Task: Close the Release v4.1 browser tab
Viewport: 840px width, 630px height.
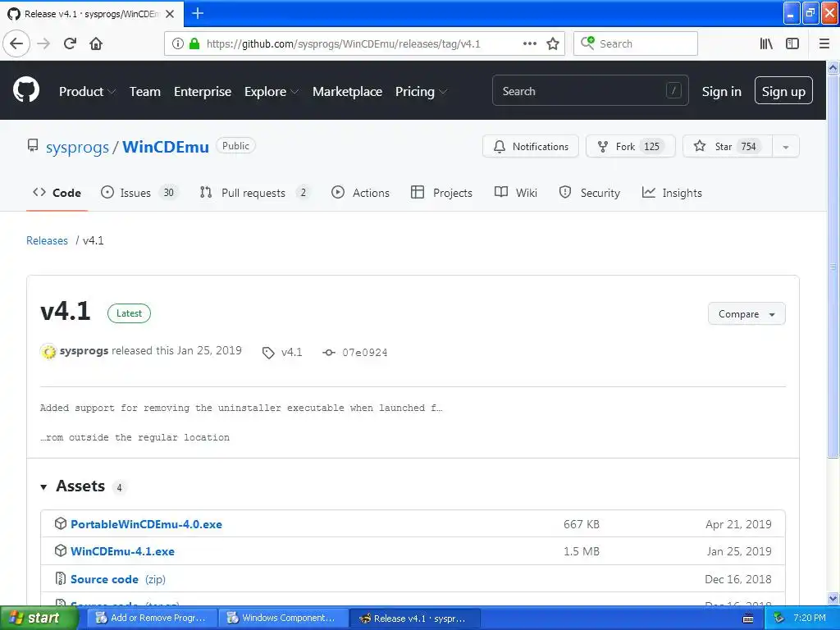Action: point(170,14)
